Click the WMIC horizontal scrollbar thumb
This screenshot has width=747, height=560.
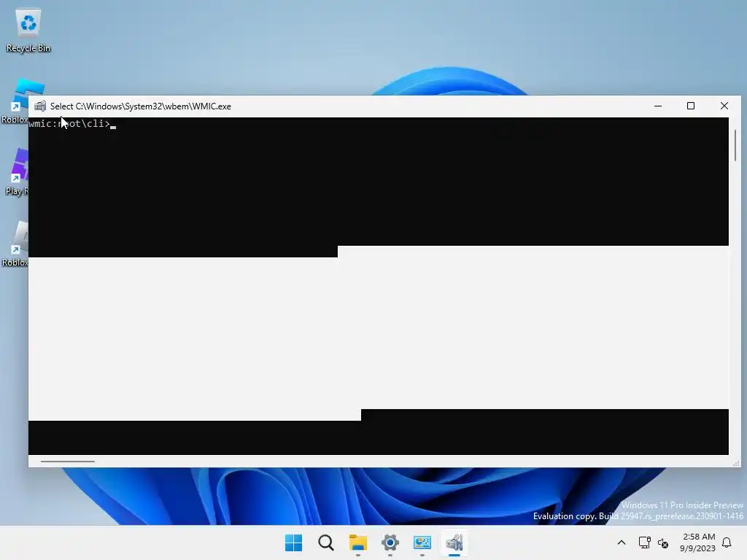coord(68,461)
